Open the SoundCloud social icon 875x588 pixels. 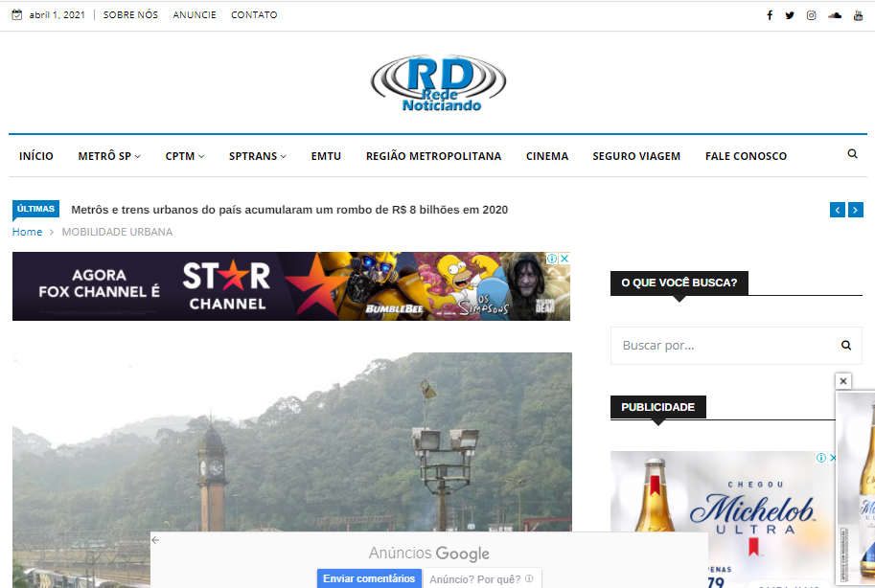tap(835, 15)
